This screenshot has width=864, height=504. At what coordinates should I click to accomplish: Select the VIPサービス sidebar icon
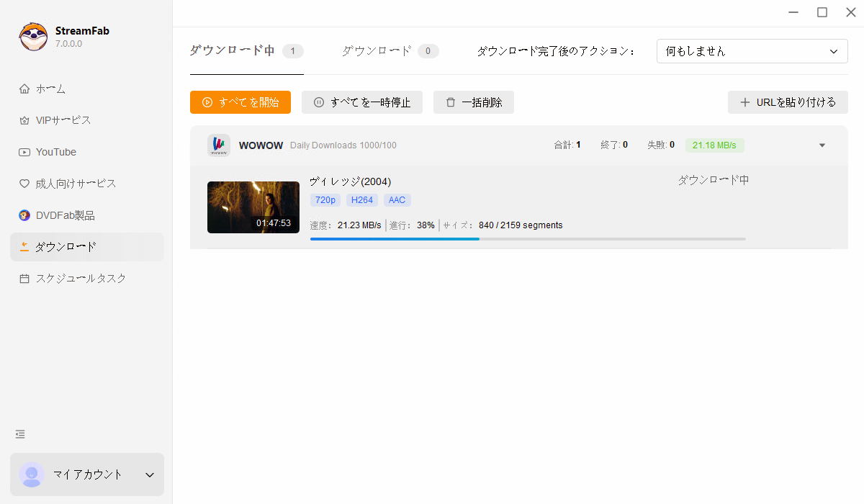(24, 120)
